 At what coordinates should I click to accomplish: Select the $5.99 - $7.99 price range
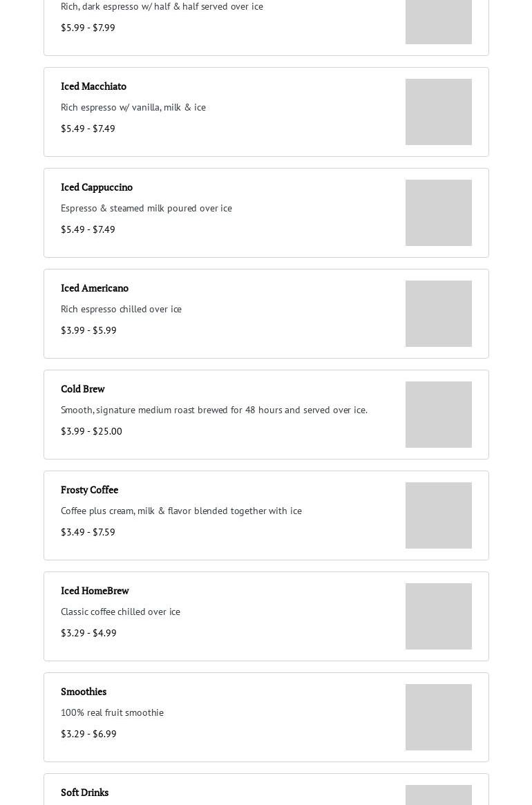click(88, 28)
